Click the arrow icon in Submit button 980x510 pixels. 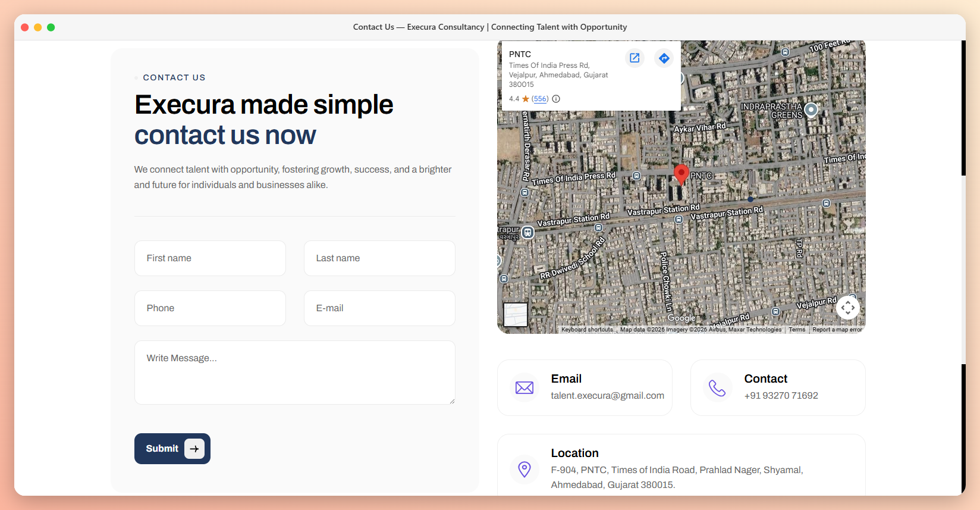pyautogui.click(x=194, y=449)
